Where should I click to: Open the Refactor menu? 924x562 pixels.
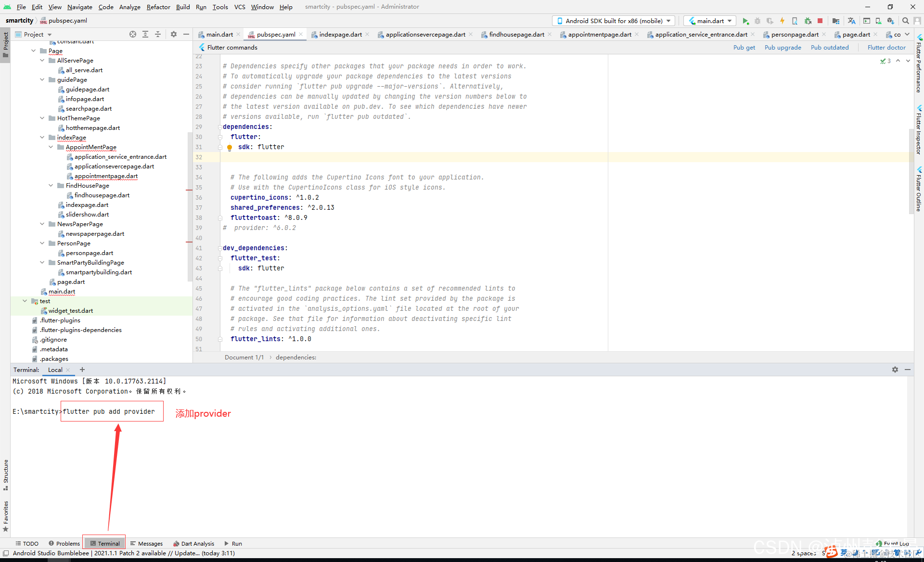158,7
